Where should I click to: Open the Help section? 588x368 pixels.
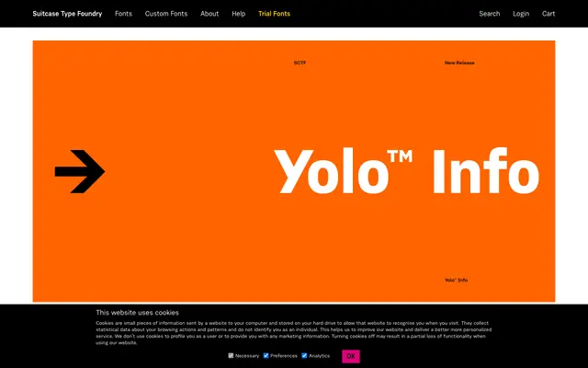coord(239,14)
